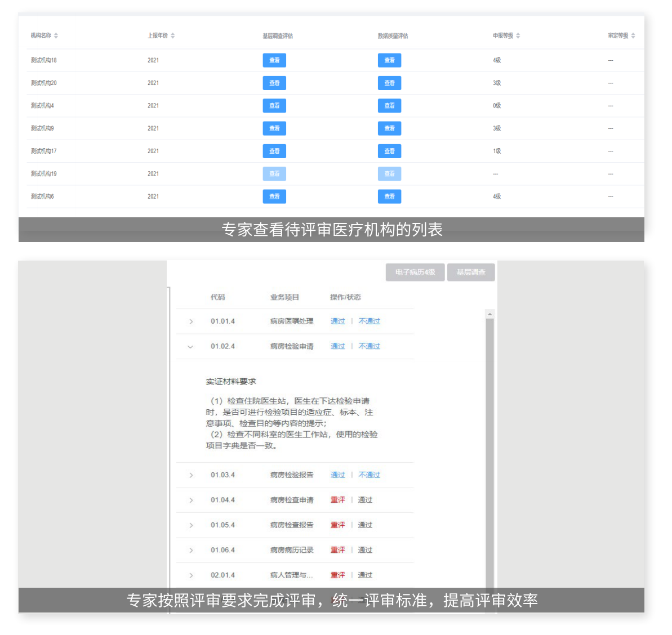Mark 01.02.4 病房检验申请 as 不通过

(369, 346)
